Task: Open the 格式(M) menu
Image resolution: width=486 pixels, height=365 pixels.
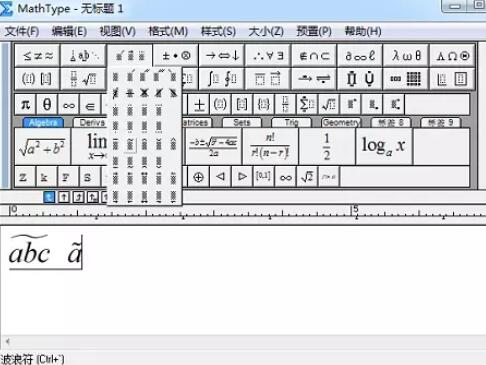Action: pyautogui.click(x=168, y=31)
